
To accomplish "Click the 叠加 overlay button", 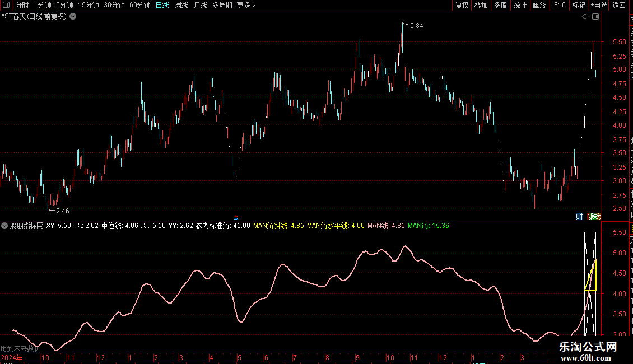I will pyautogui.click(x=481, y=5).
